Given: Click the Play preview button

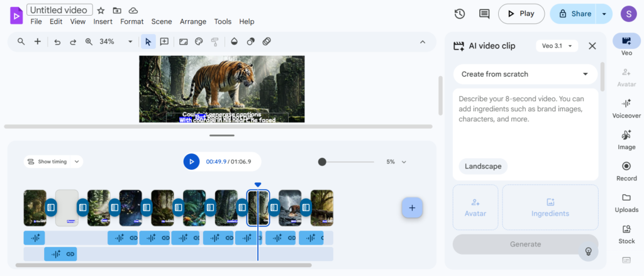Looking at the screenshot, I should coord(521,14).
